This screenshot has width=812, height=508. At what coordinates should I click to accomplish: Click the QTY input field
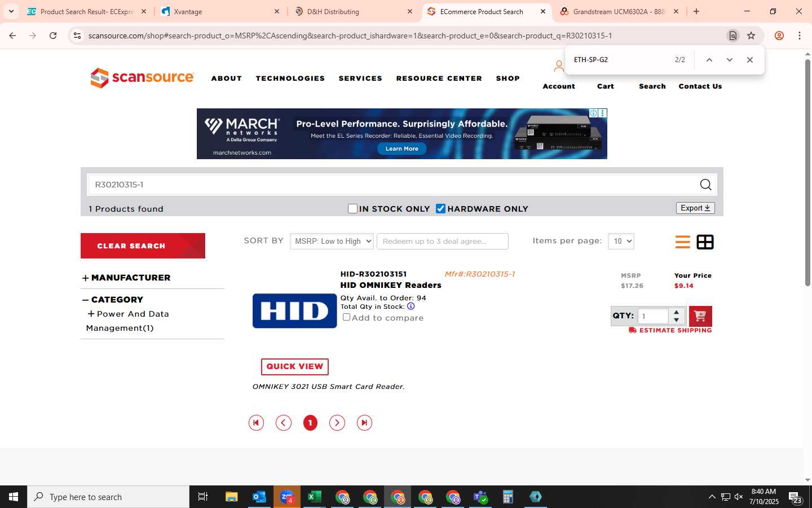click(653, 316)
